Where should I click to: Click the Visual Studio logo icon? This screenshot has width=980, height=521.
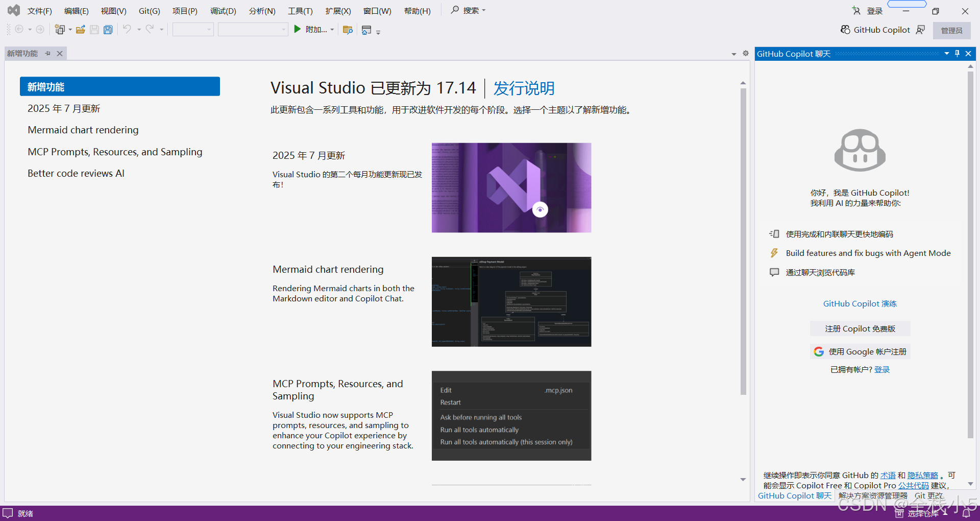pos(14,10)
